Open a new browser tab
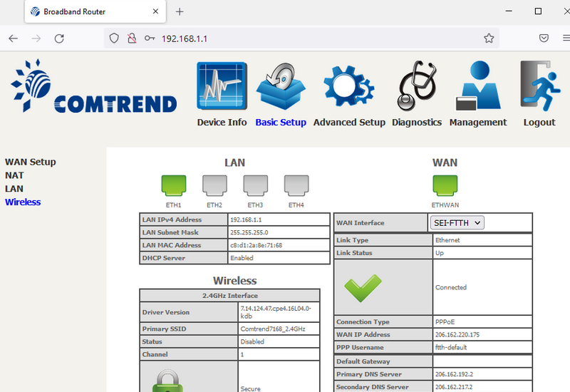 [x=180, y=11]
